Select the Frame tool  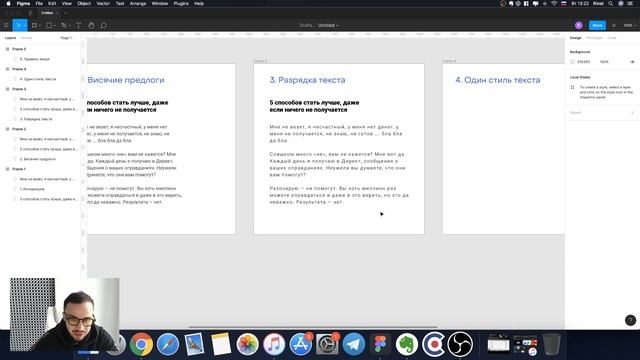[34, 25]
